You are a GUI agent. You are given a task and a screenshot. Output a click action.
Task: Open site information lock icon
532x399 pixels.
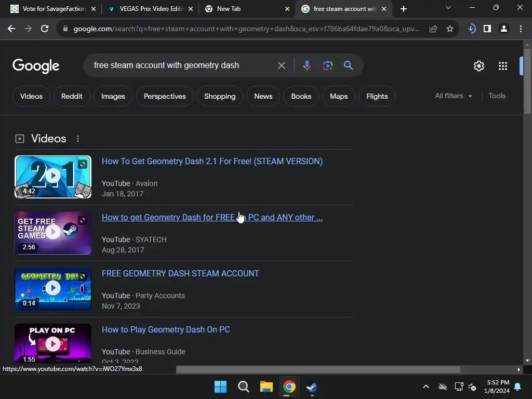click(65, 29)
